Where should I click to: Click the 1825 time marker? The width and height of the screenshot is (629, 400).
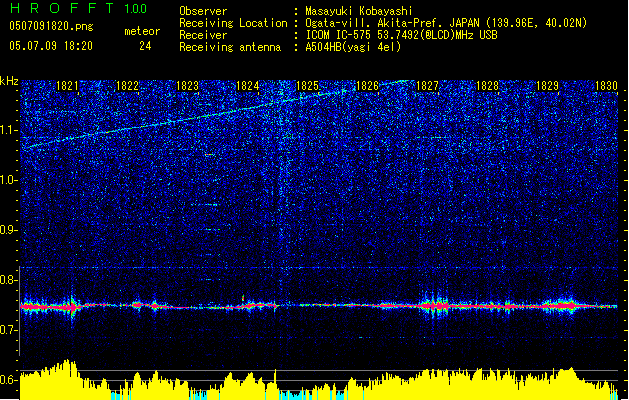307,86
